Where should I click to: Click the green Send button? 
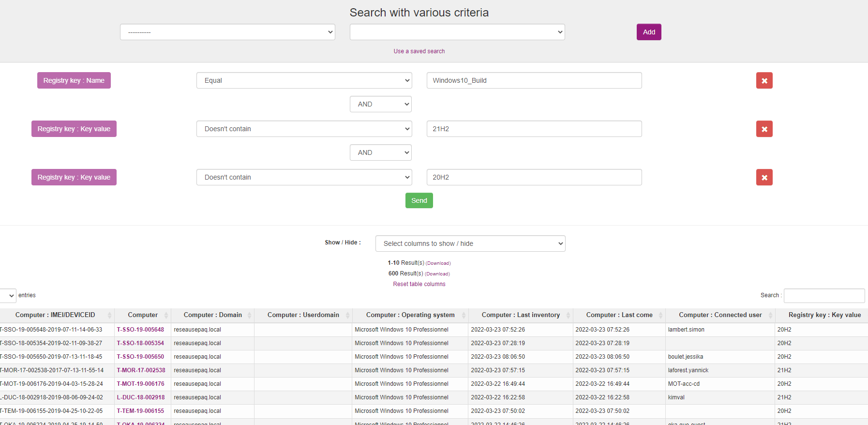pyautogui.click(x=419, y=200)
